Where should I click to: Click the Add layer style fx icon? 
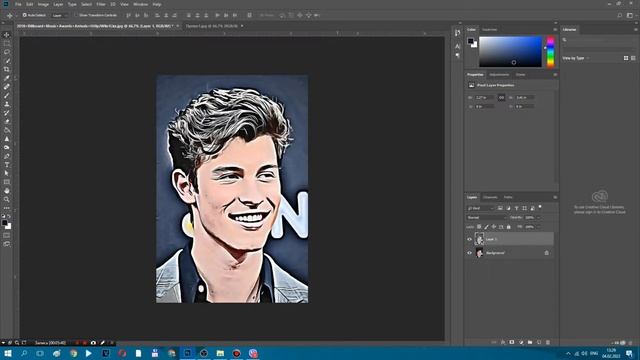[503, 342]
